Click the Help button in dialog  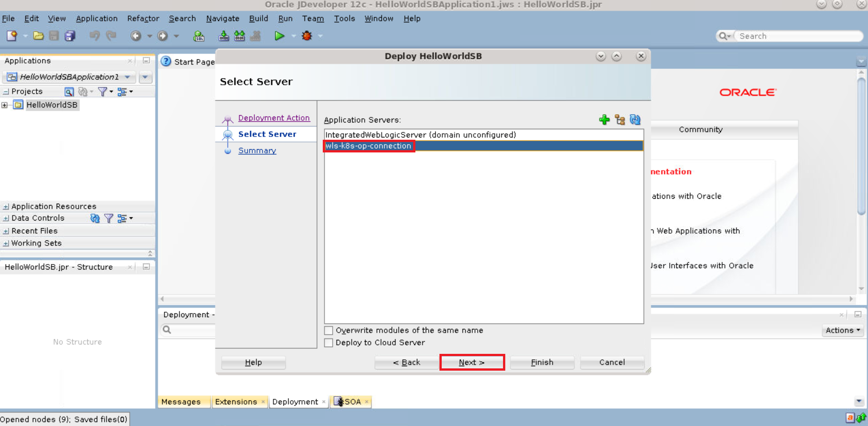coord(253,362)
